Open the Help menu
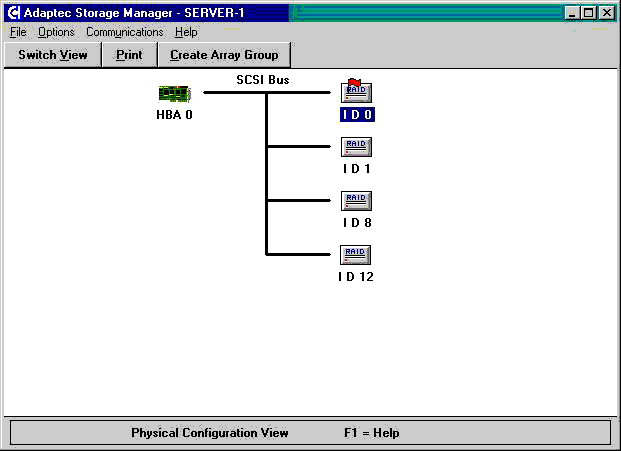Image resolution: width=621 pixels, height=451 pixels. click(x=186, y=32)
